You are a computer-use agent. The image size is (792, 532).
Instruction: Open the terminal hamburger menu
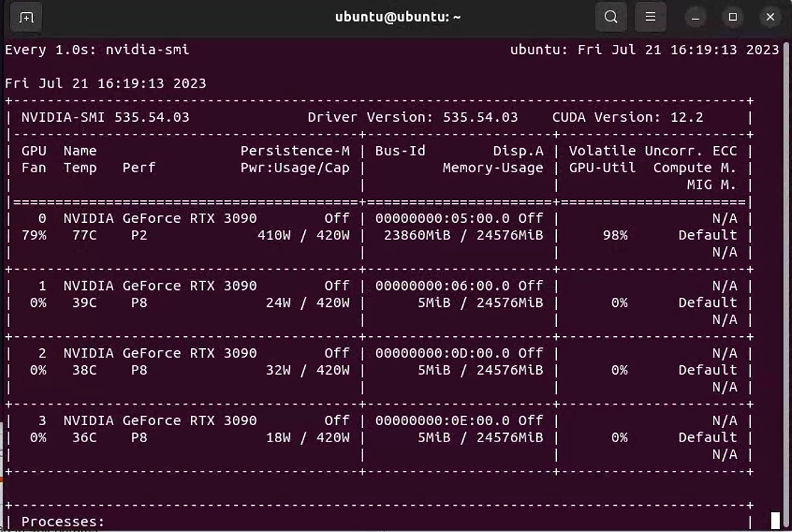650,16
